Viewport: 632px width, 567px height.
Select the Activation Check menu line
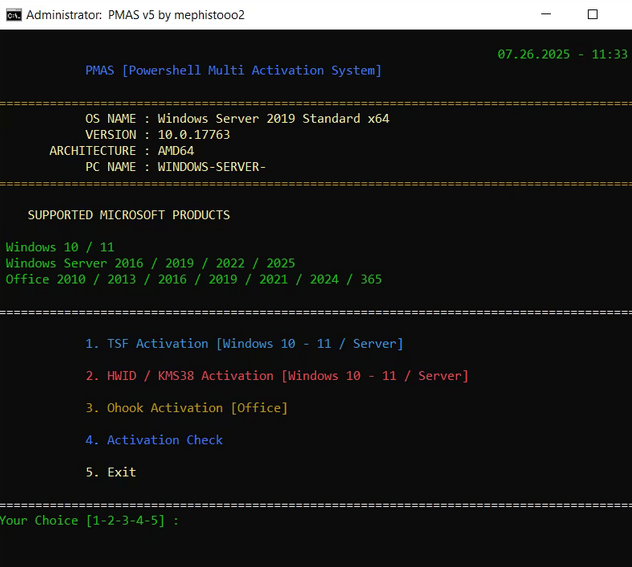pyautogui.click(x=154, y=440)
